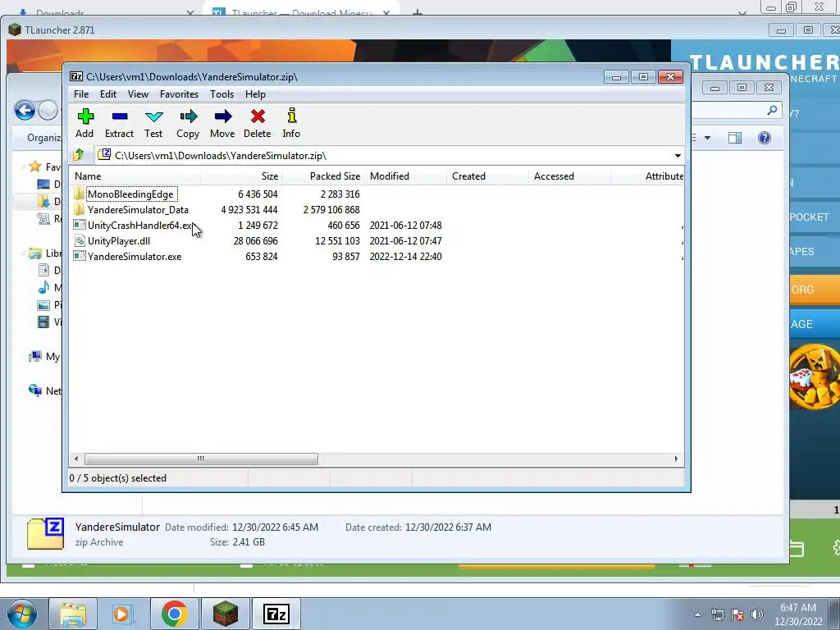The width and height of the screenshot is (840, 630).
Task: Sort by the Accessed column header
Action: 569,176
